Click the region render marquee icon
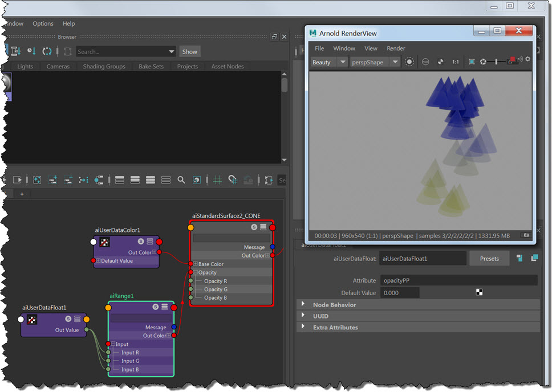The width and height of the screenshot is (552, 392). (472, 62)
